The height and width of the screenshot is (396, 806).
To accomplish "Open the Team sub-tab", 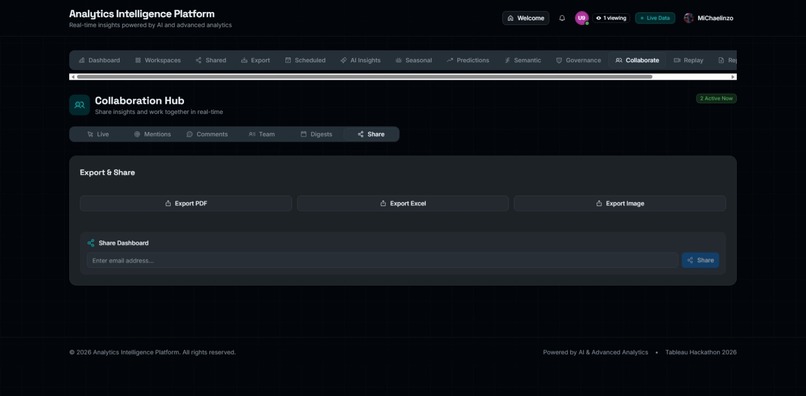I will (x=262, y=134).
